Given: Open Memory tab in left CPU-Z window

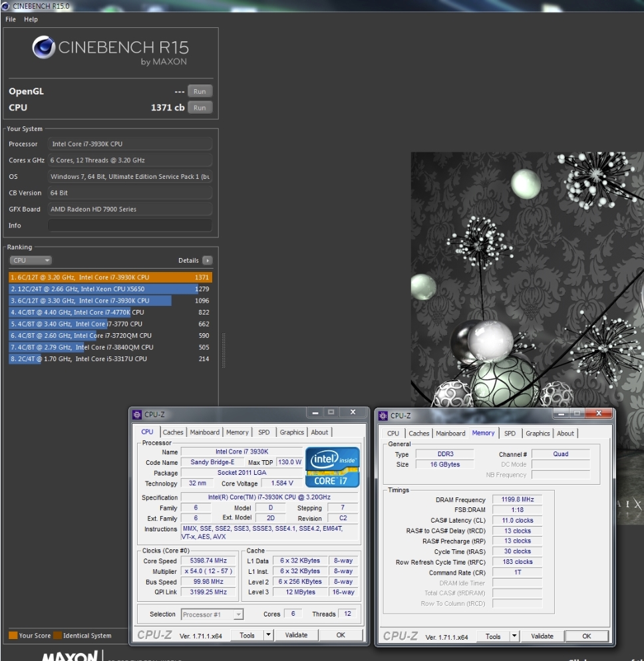Looking at the screenshot, I should (237, 432).
